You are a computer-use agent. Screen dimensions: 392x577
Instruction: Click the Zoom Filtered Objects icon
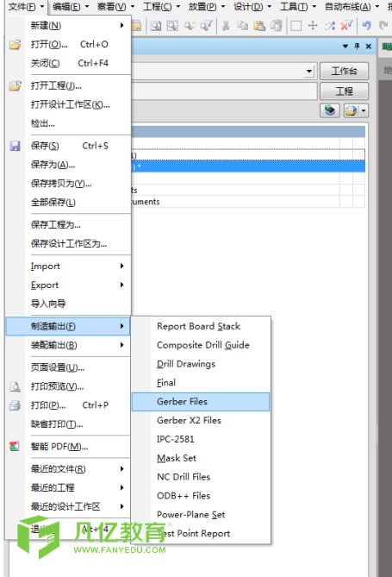[x=206, y=25]
